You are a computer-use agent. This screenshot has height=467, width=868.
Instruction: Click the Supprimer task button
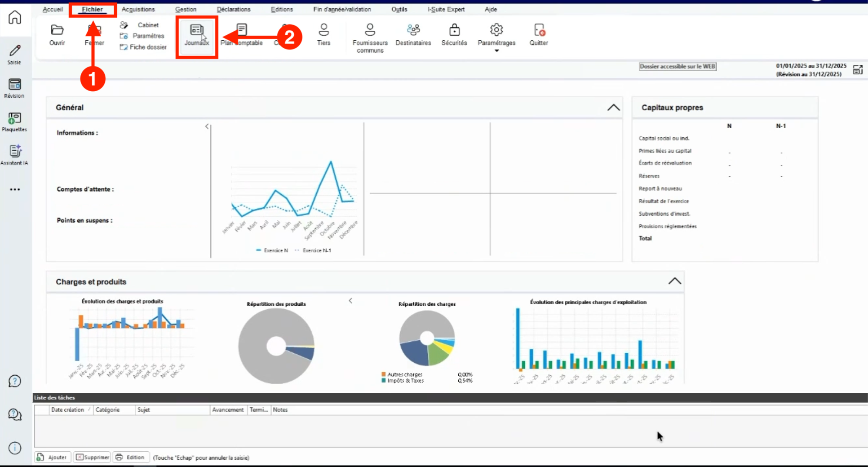[92, 457]
